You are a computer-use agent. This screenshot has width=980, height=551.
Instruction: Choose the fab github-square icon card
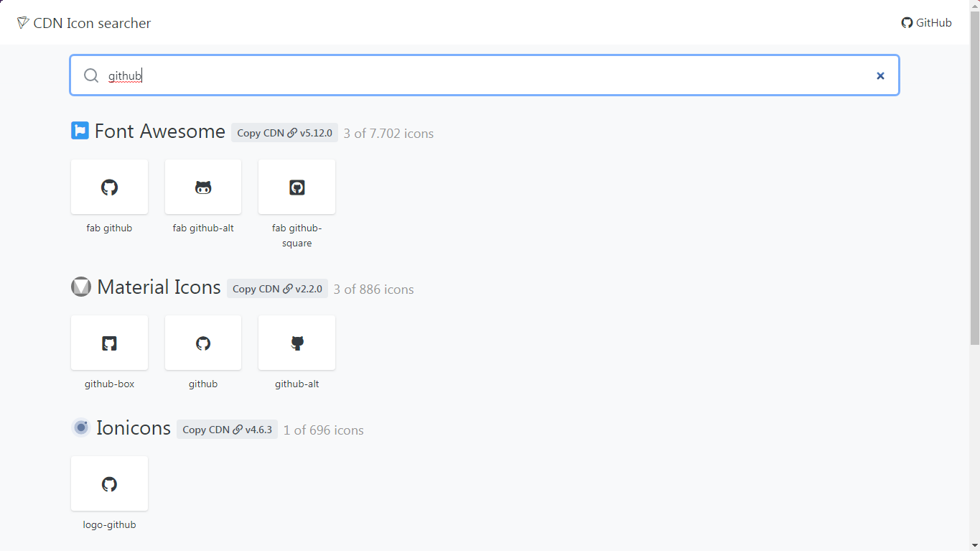coord(297,187)
